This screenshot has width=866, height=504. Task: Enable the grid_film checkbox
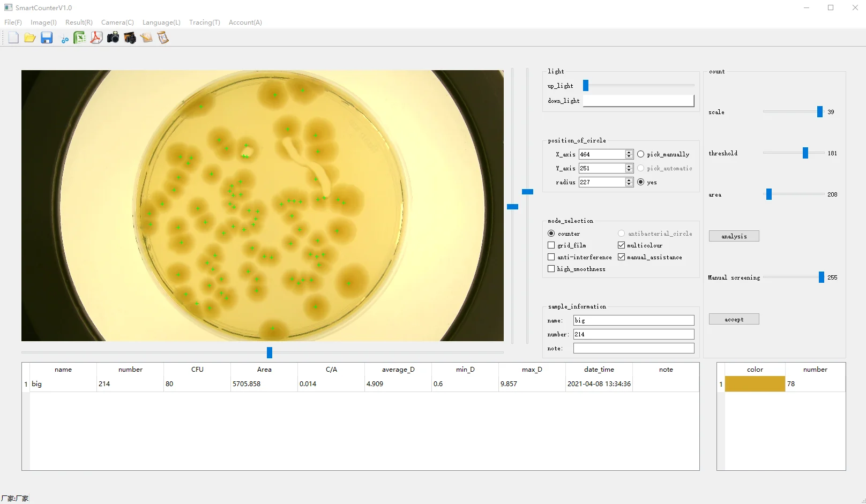(551, 245)
